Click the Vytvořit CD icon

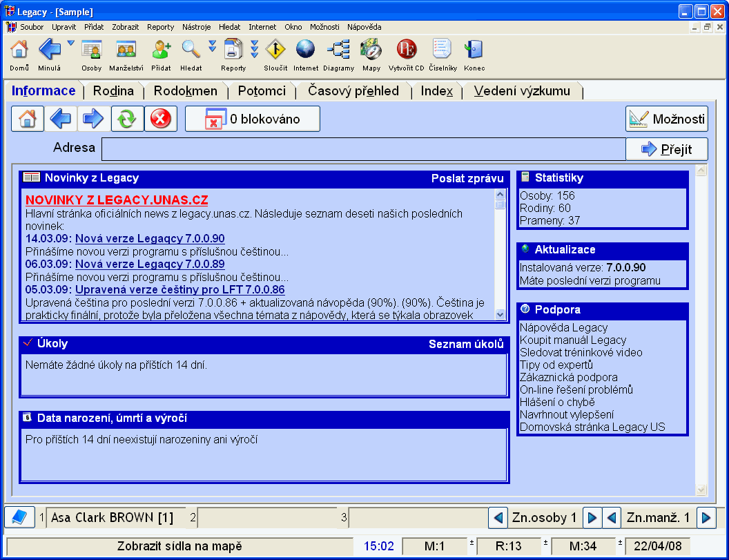tap(407, 50)
